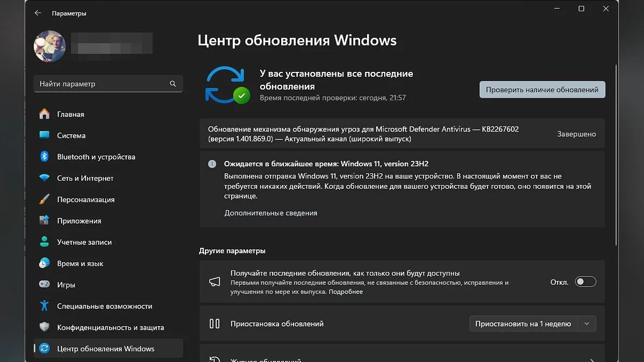Image resolution: width=644 pixels, height=362 pixels.
Task: Open the Дополнительные сведения link
Action: (x=270, y=213)
